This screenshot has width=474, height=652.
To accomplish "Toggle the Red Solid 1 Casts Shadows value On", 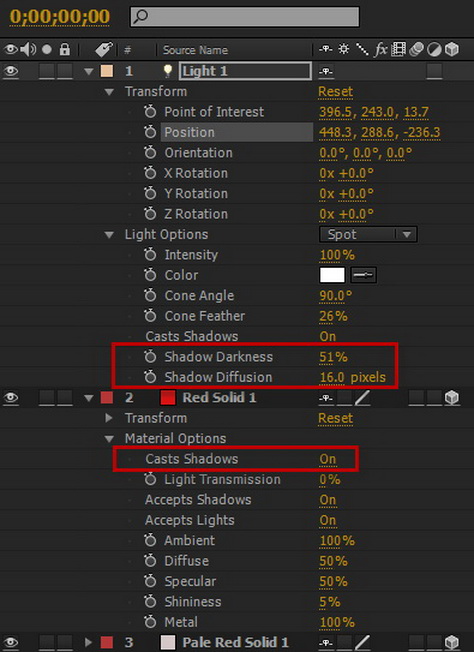I will point(328,459).
